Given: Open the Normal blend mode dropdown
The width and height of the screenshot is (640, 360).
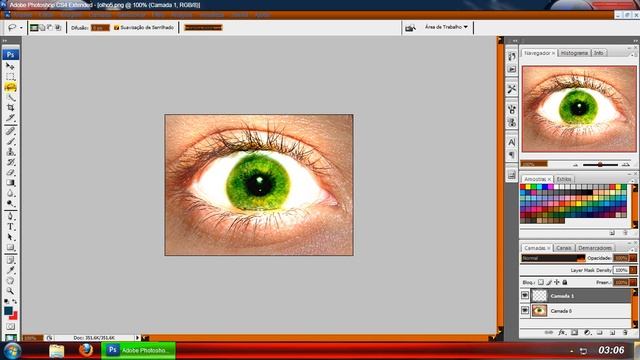Looking at the screenshot, I should [x=553, y=258].
